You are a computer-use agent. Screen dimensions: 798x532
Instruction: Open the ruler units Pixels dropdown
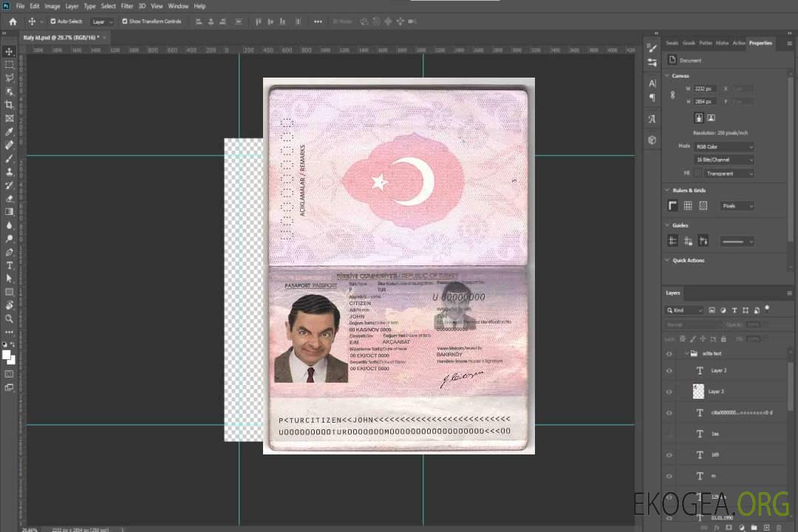[737, 206]
